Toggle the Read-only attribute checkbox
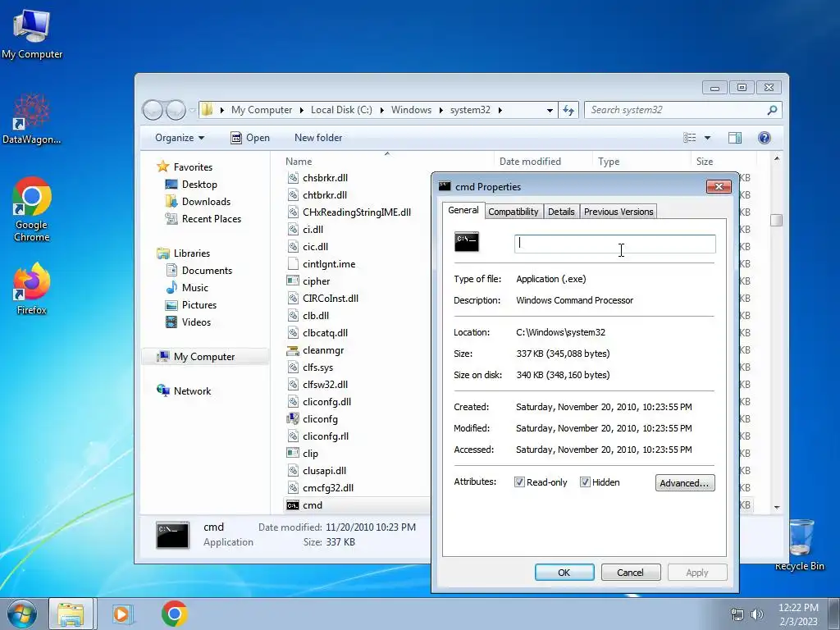 (x=519, y=482)
